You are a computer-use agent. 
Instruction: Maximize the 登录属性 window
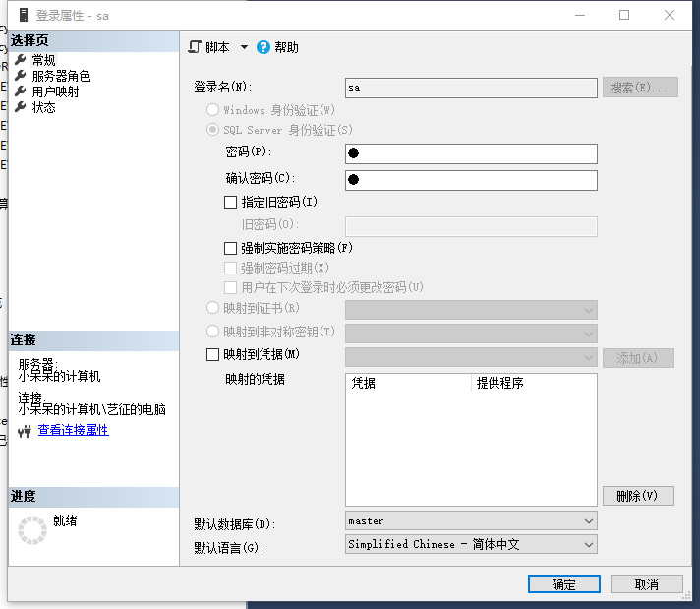624,15
